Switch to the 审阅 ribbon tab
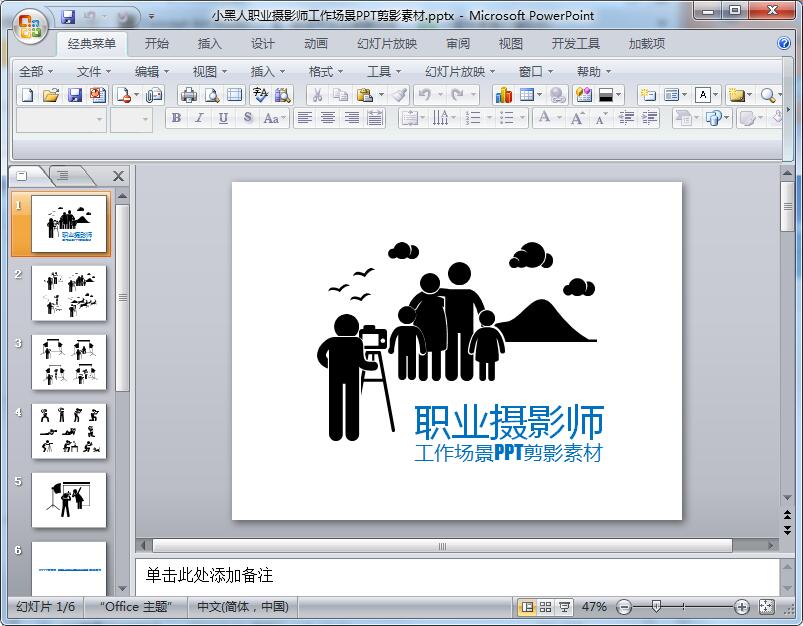Image resolution: width=803 pixels, height=626 pixels. [458, 44]
